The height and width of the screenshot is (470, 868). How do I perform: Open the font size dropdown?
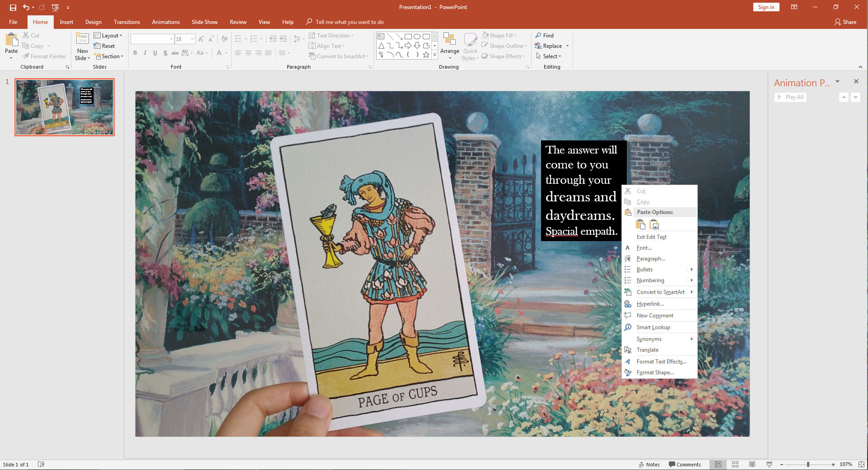tap(192, 39)
